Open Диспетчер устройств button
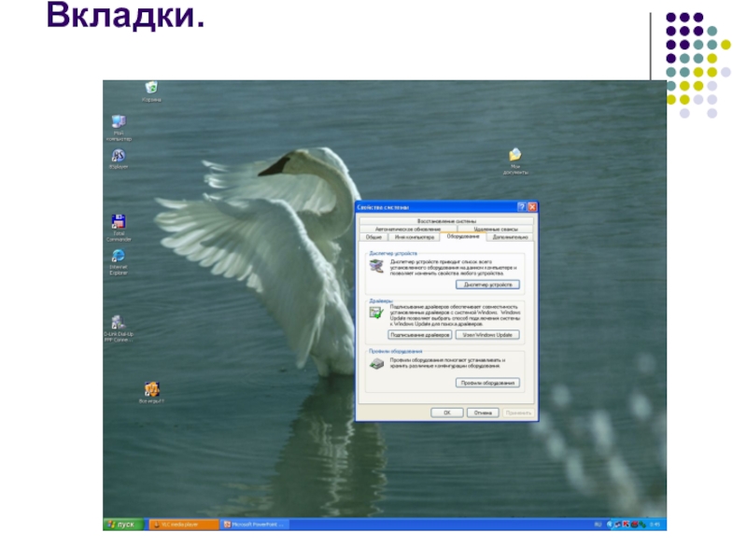Screen dimensions: 747x560 click(x=487, y=285)
